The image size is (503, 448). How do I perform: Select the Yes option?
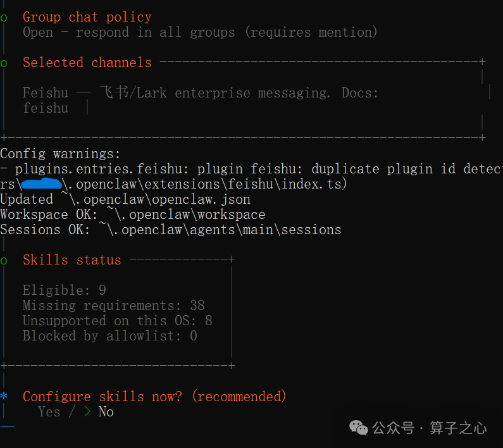point(49,412)
